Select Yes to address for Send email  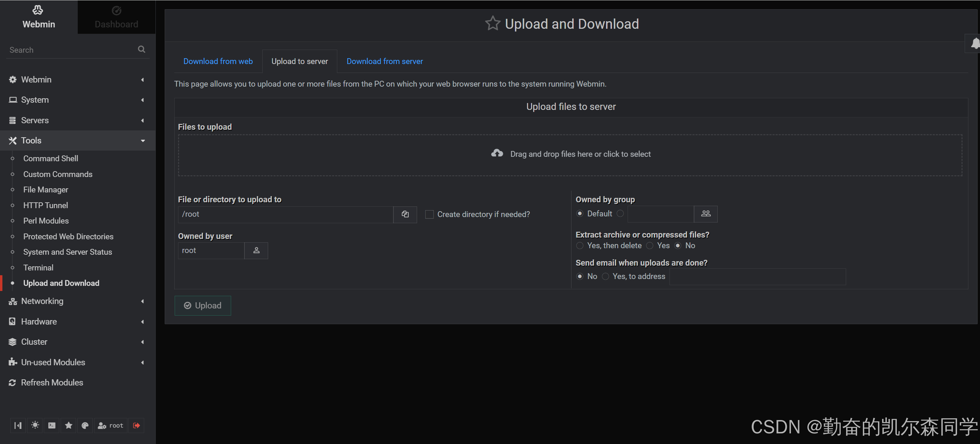pyautogui.click(x=605, y=275)
